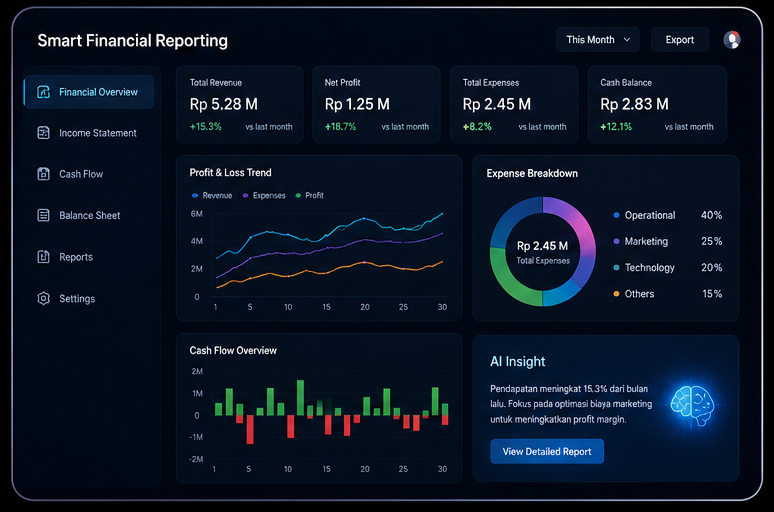774x512 pixels.
Task: Click the Total Revenue card value Rp 5.28 M
Action: coord(224,104)
